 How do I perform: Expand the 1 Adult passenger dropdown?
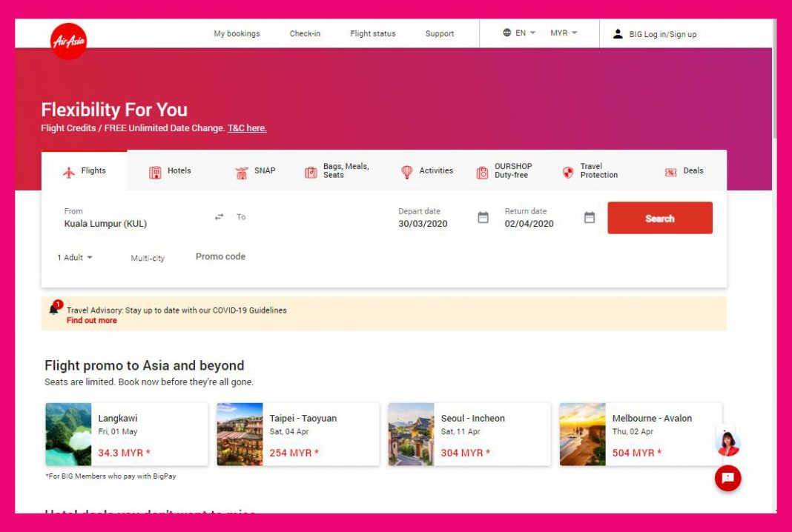coord(73,257)
